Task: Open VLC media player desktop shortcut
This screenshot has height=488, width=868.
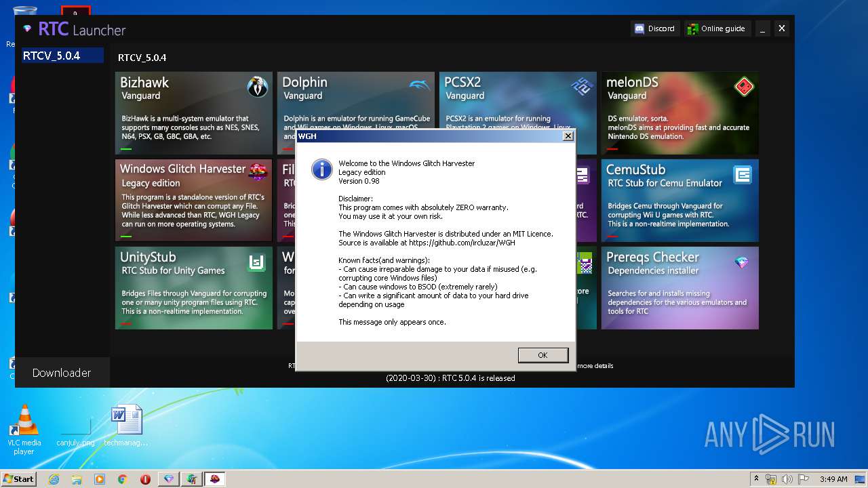Action: [x=24, y=430]
